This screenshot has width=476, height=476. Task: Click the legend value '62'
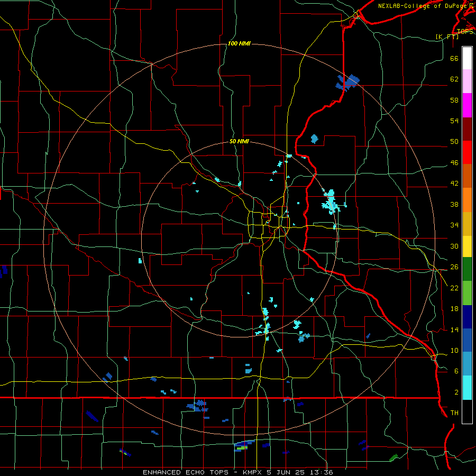click(x=454, y=79)
